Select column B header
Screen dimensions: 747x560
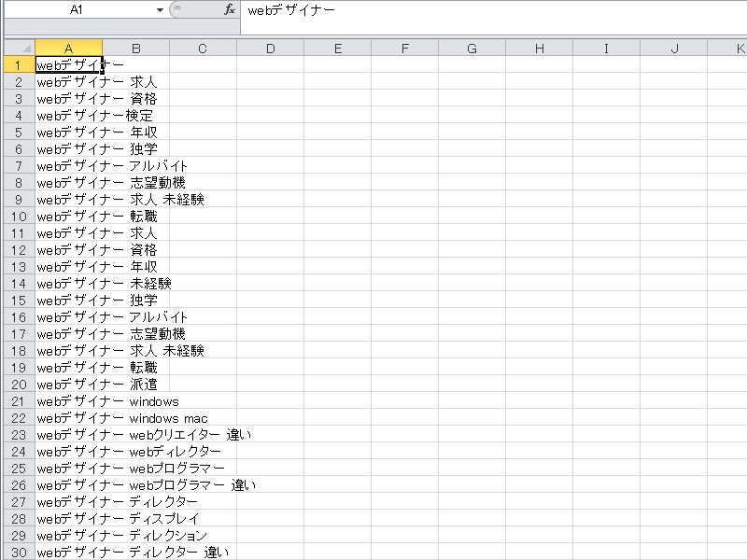[x=135, y=49]
